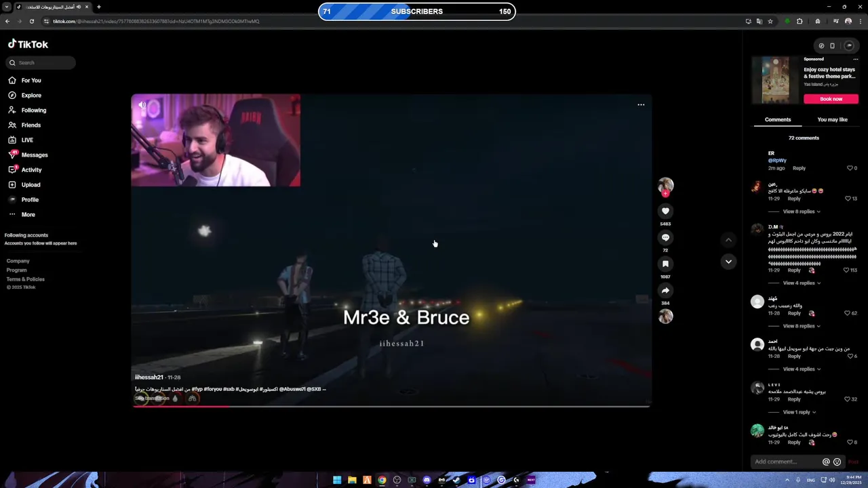Go to the previous video

(x=728, y=239)
